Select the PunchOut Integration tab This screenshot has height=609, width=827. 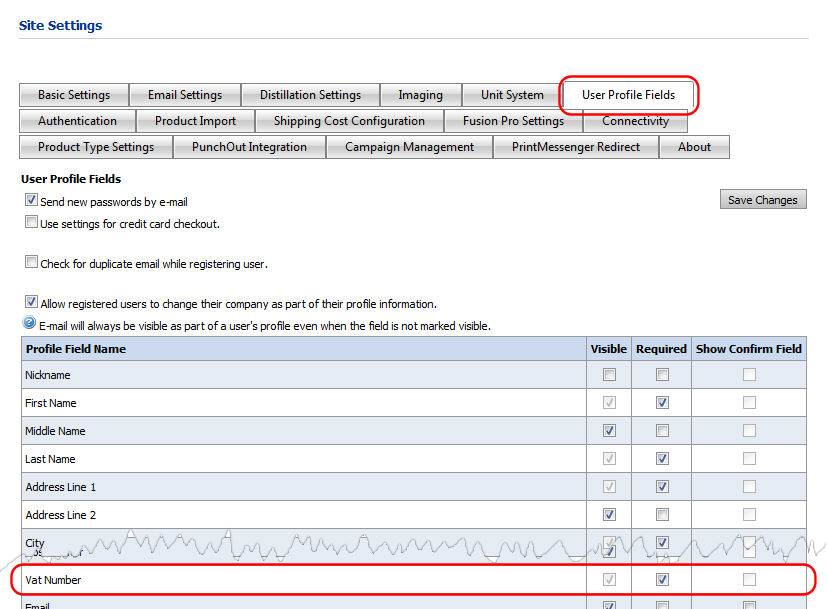tap(249, 147)
